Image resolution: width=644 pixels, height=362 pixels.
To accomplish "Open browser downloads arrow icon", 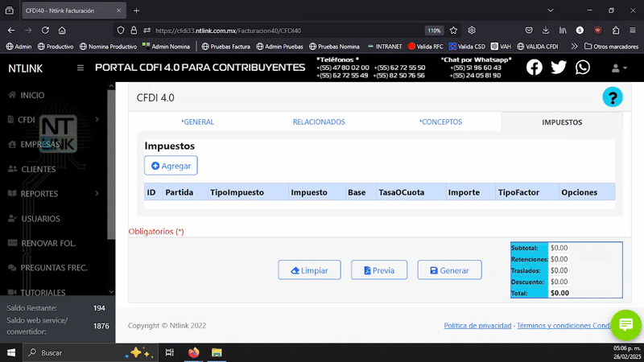I will tap(546, 31).
